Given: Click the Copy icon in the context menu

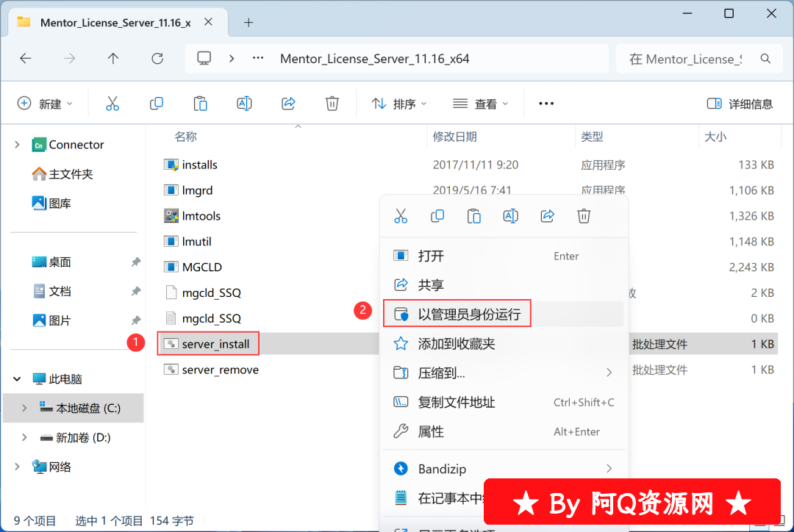Looking at the screenshot, I should [437, 216].
